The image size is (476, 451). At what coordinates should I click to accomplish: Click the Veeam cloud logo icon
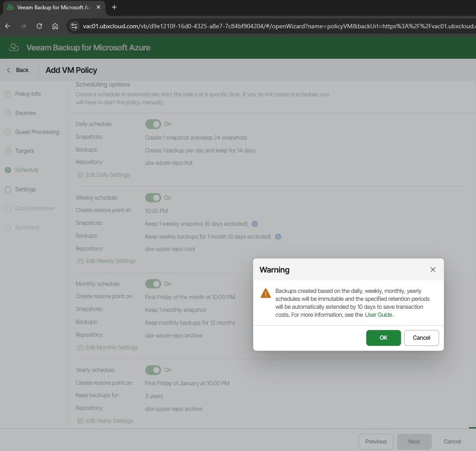(14, 47)
